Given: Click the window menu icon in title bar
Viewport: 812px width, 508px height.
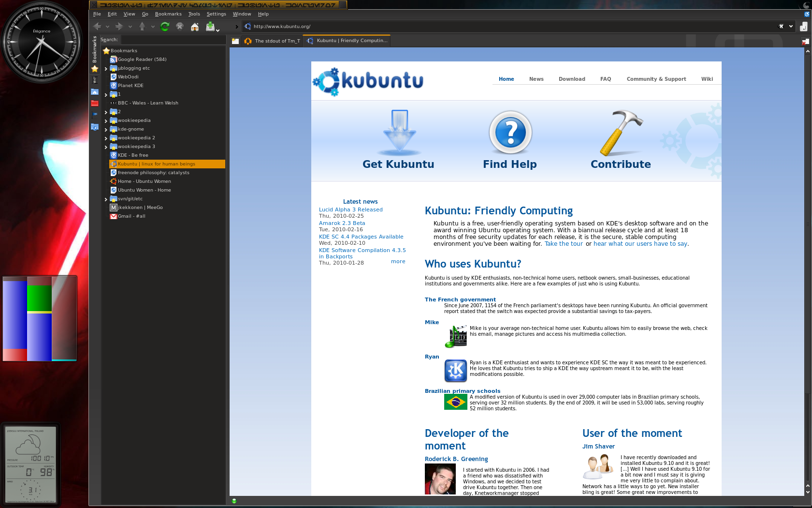Looking at the screenshot, I should click(x=94, y=5).
